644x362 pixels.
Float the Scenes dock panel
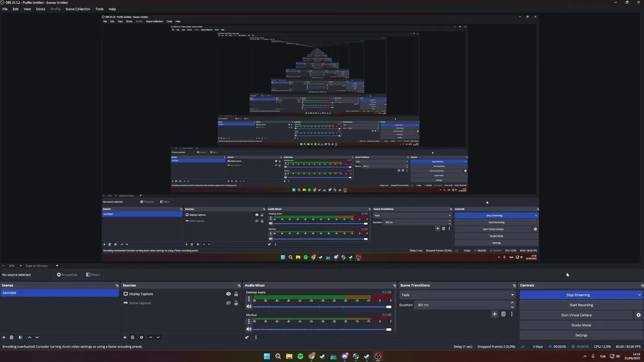pos(117,286)
